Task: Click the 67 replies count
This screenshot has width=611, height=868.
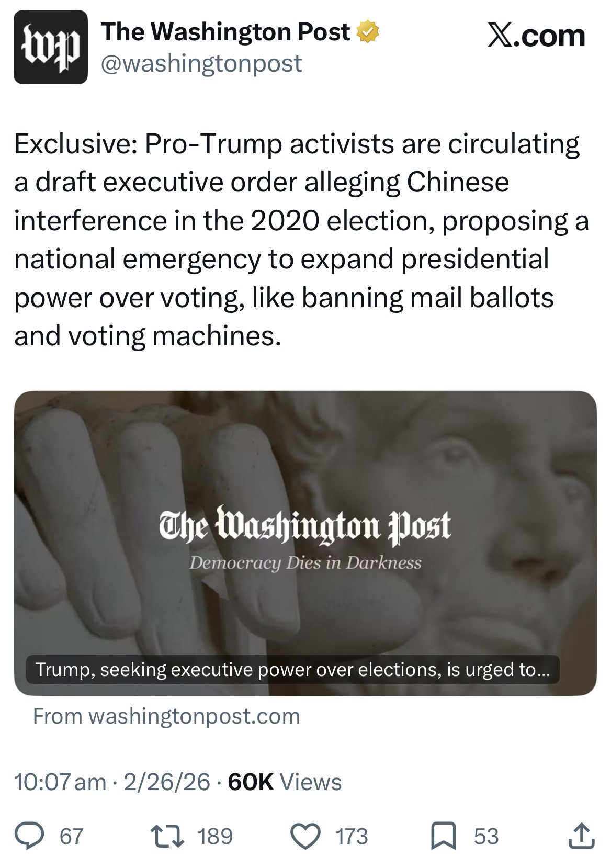Action: tap(72, 836)
